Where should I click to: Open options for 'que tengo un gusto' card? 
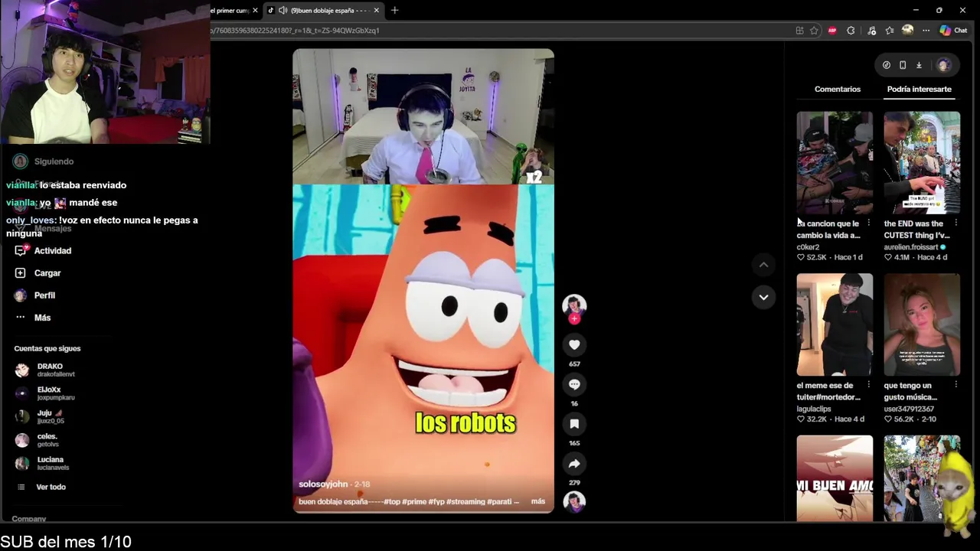coord(955,385)
